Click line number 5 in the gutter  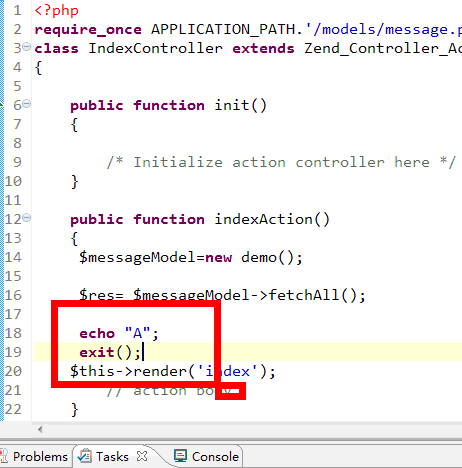(x=17, y=87)
